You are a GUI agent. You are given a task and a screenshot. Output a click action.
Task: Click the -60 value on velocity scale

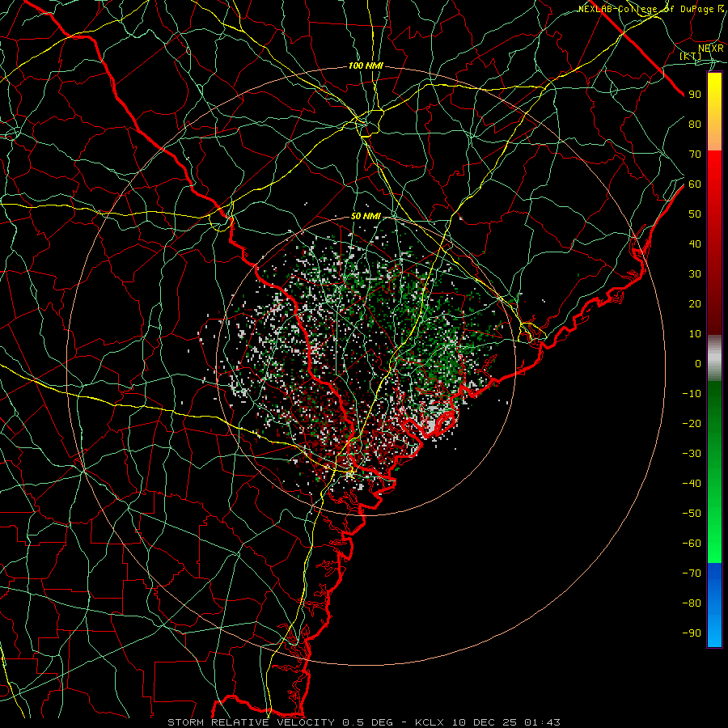tap(692, 544)
